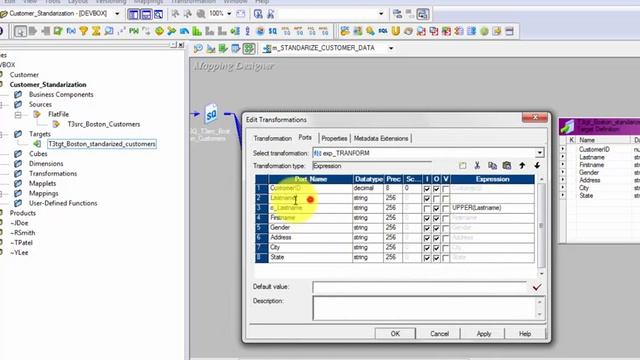Select the Business Components tree folder
Screen dimensions: 640x360
[61, 95]
